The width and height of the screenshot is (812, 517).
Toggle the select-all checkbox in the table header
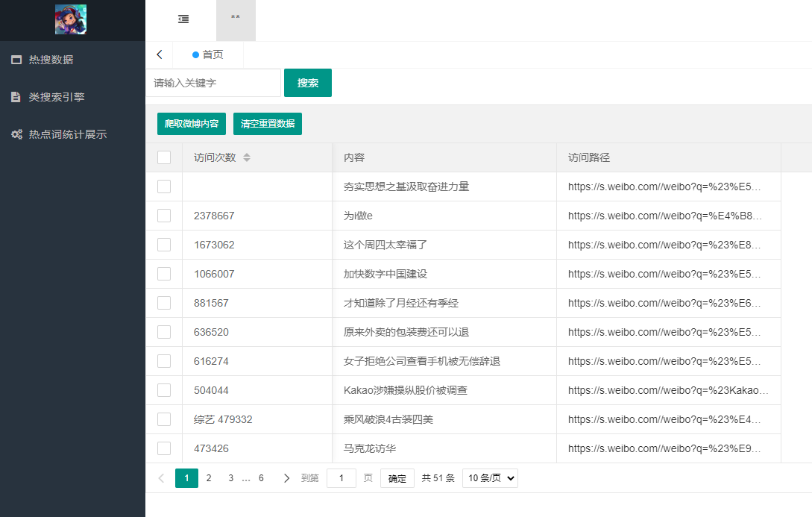pos(163,157)
